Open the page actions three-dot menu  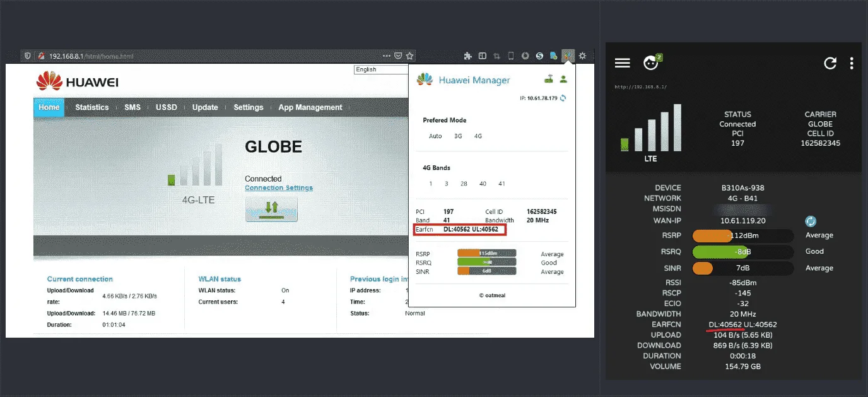(386, 56)
